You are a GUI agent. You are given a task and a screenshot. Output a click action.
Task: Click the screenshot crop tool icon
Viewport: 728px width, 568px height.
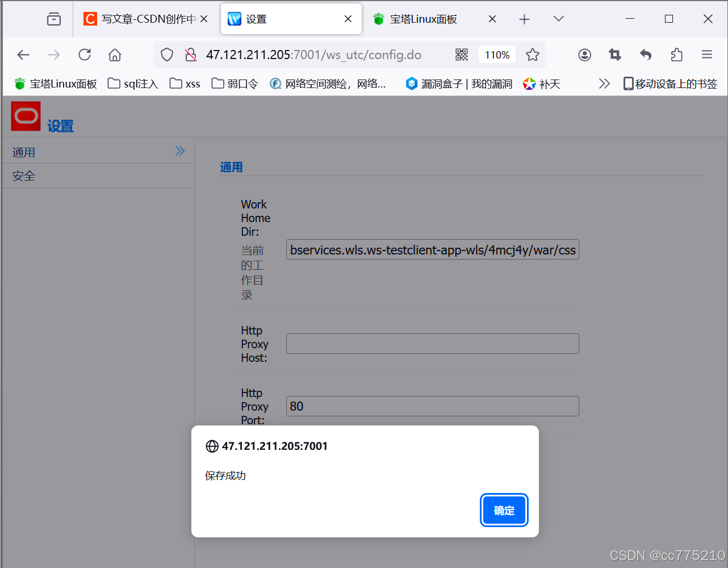click(615, 55)
